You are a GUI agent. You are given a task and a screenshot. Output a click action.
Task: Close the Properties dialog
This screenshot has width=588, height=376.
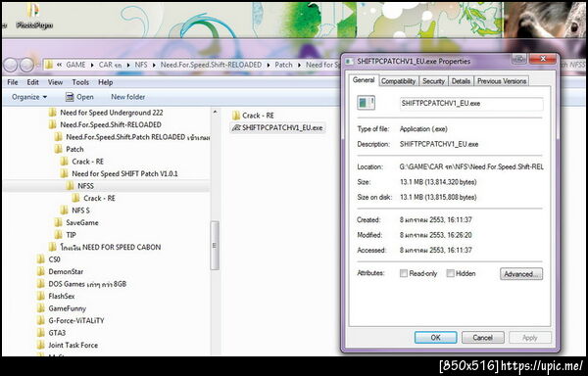tap(543, 59)
